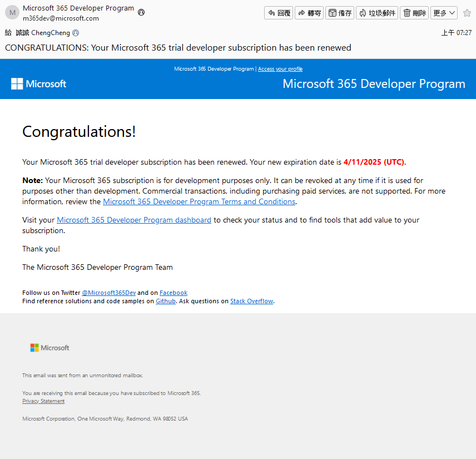Click the red expiration date 4/11/2025 (UTC)
This screenshot has width=476, height=459.
[374, 162]
